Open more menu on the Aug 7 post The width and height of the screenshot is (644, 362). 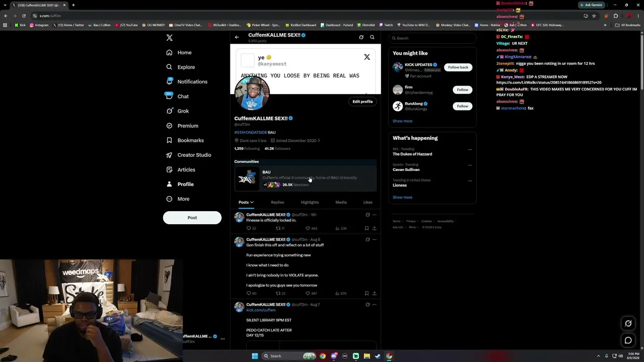pos(374,305)
